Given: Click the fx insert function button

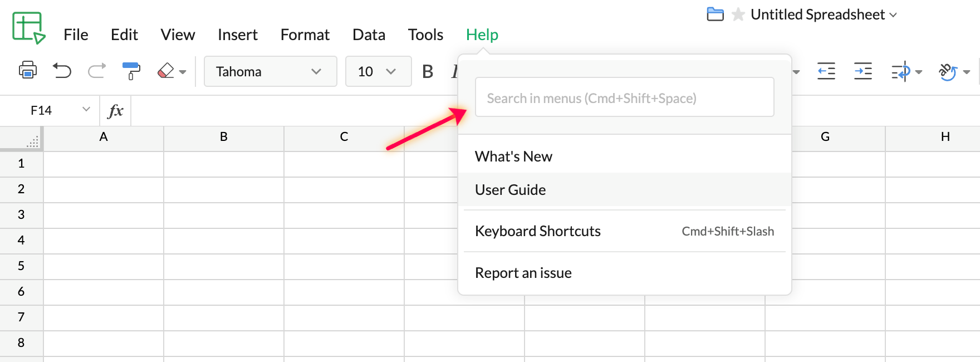Looking at the screenshot, I should pos(115,110).
